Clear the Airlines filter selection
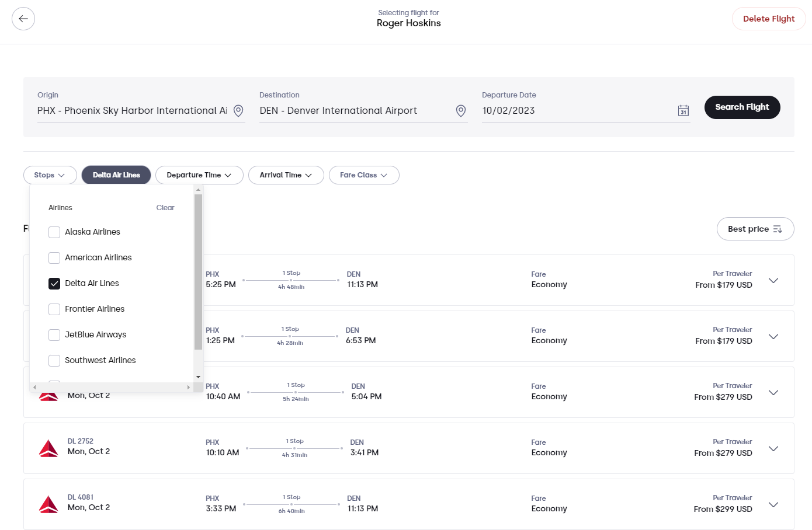 [x=165, y=208]
